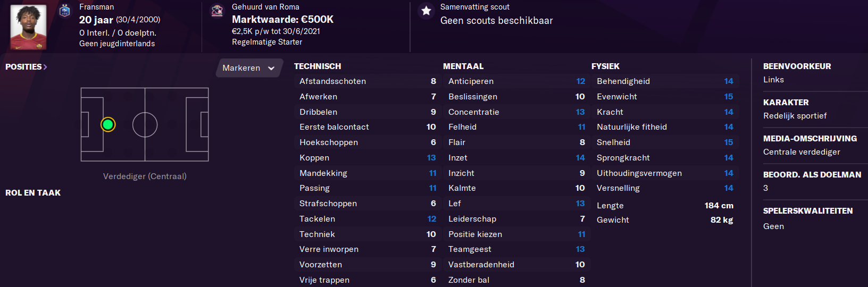Expand the Posities section chevron
This screenshot has width=868, height=287.
pyautogui.click(x=45, y=67)
